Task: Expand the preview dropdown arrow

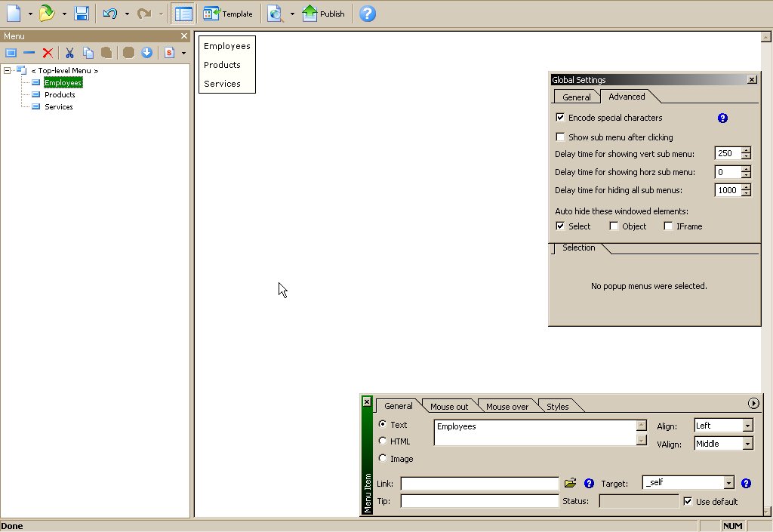Action: click(x=292, y=14)
